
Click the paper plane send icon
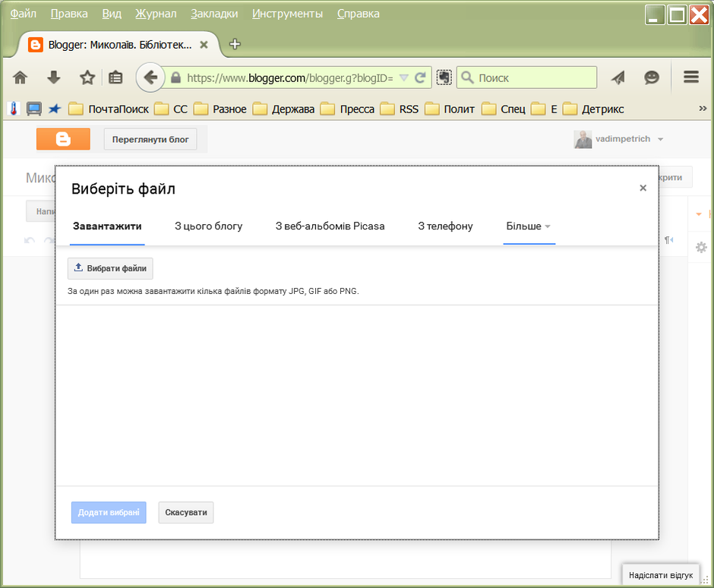[x=618, y=77]
